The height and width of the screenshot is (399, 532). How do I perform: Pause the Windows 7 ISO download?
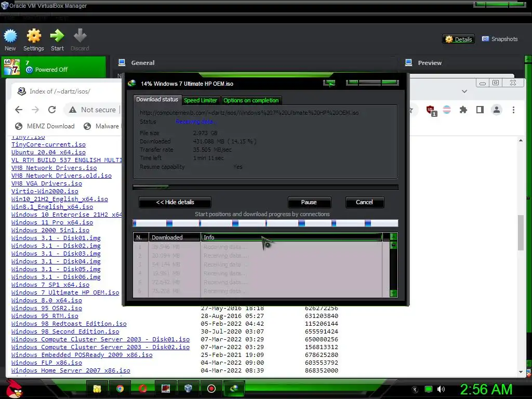click(x=309, y=202)
